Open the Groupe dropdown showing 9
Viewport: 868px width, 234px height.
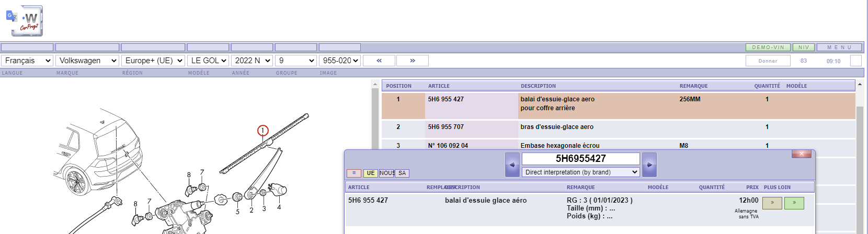point(296,61)
